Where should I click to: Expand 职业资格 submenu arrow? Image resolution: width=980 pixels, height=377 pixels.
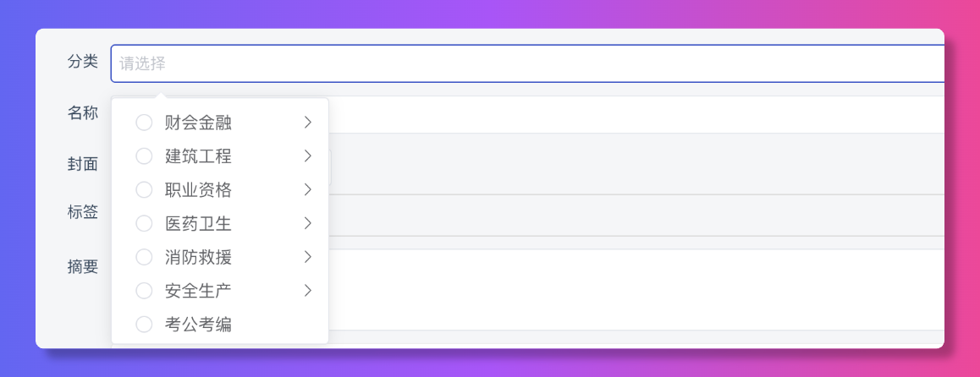click(x=308, y=190)
